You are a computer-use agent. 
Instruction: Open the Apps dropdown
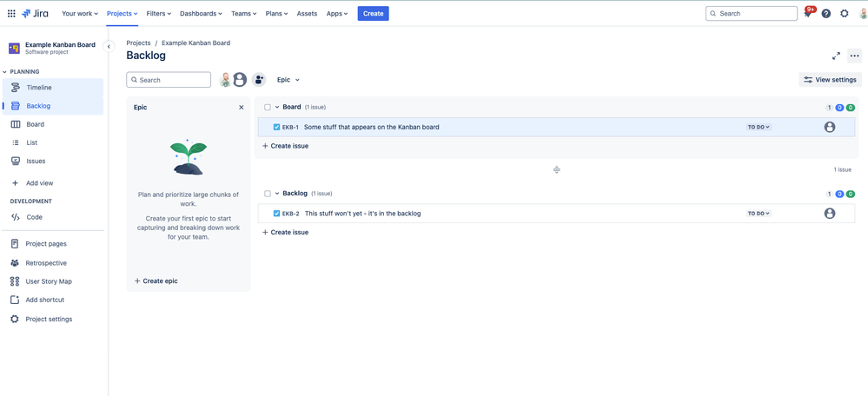tap(337, 13)
